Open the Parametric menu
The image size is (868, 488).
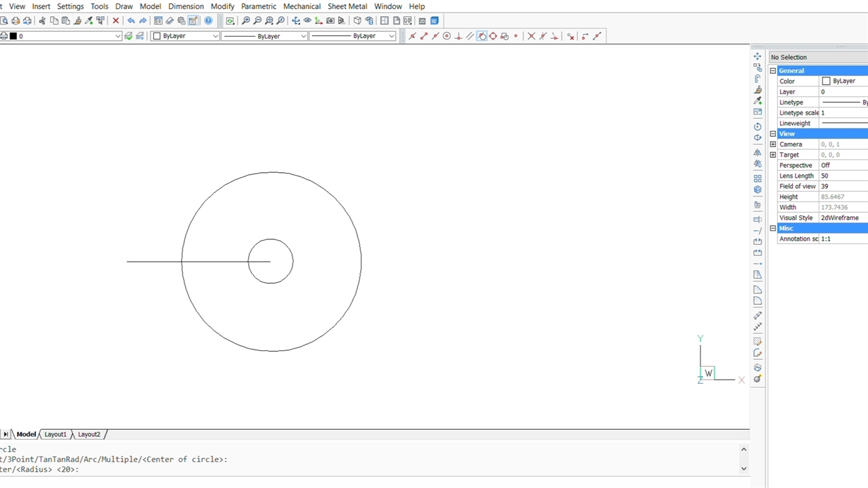(x=258, y=6)
